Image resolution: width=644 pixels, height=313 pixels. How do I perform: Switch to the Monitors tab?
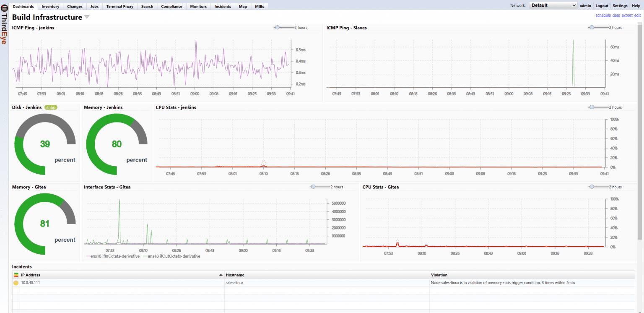point(198,6)
